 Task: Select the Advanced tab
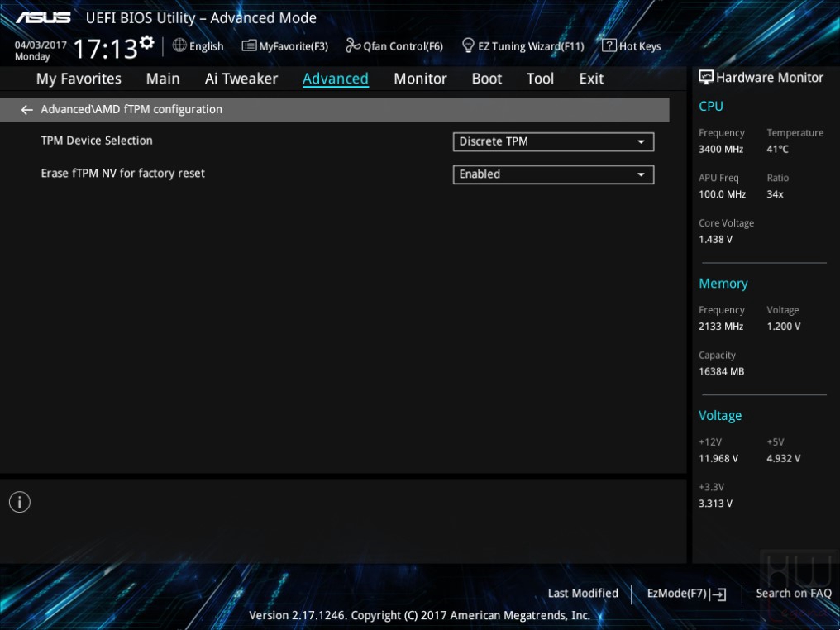pos(336,79)
